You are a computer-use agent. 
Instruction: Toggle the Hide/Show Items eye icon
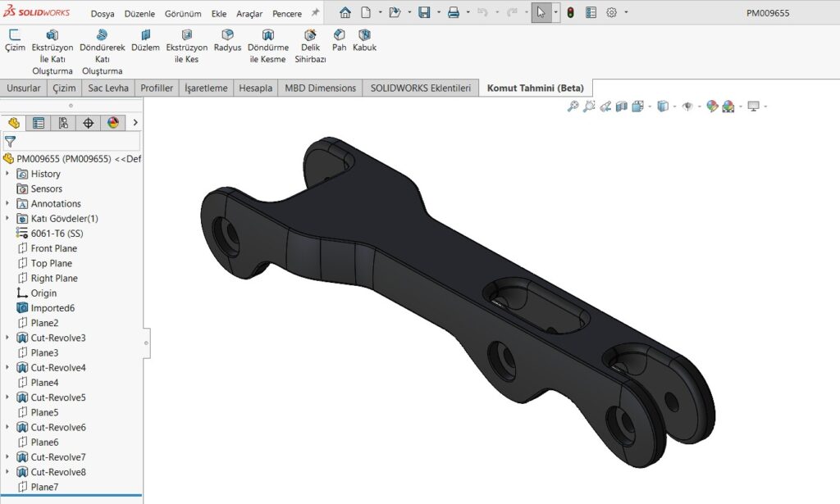tap(687, 106)
